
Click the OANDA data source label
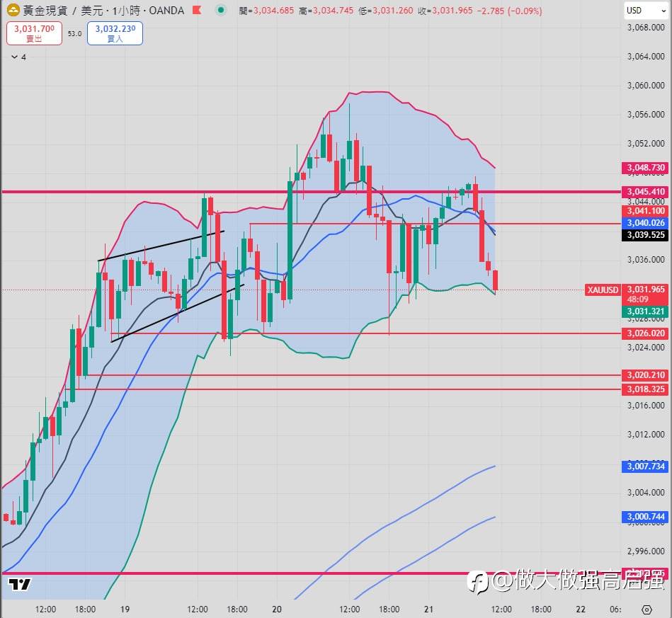tap(166, 11)
